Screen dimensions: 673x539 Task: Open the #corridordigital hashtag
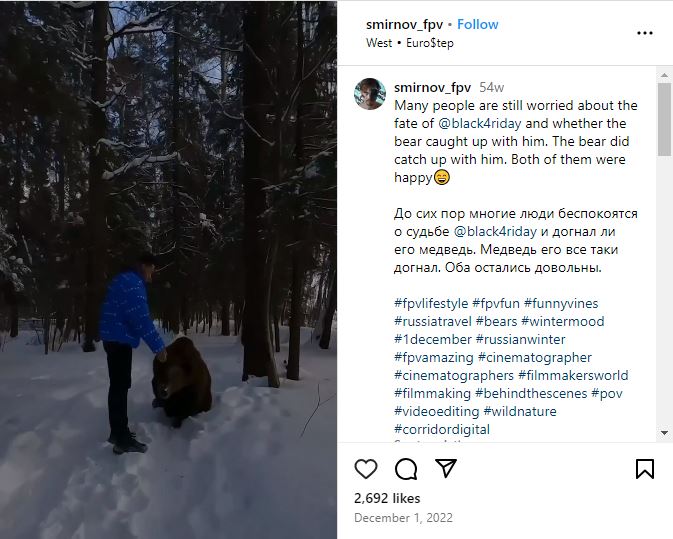(442, 430)
